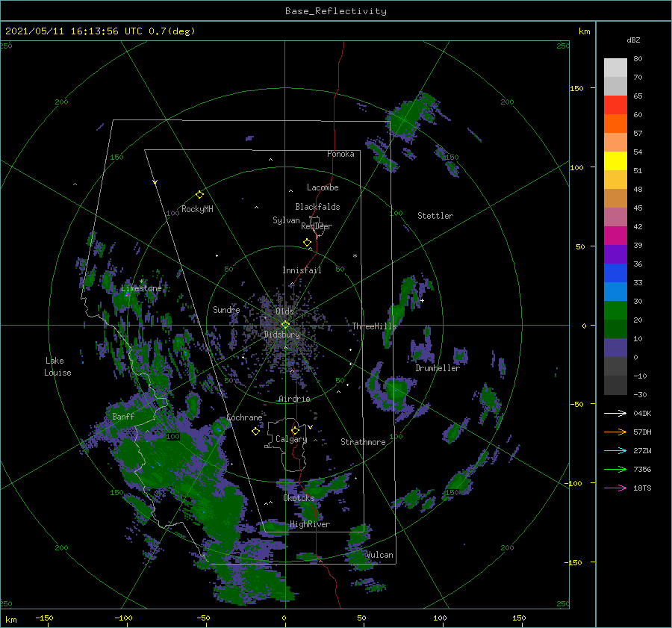This screenshot has height=628, width=672.
Task: Select the orange 57-60 dBZ swatch
Action: point(615,124)
